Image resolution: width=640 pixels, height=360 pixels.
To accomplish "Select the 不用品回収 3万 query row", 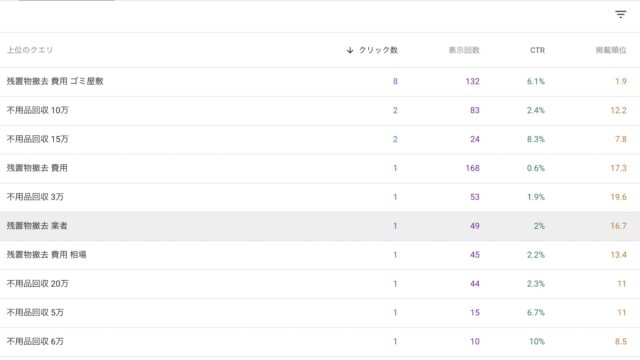I will 320,197.
